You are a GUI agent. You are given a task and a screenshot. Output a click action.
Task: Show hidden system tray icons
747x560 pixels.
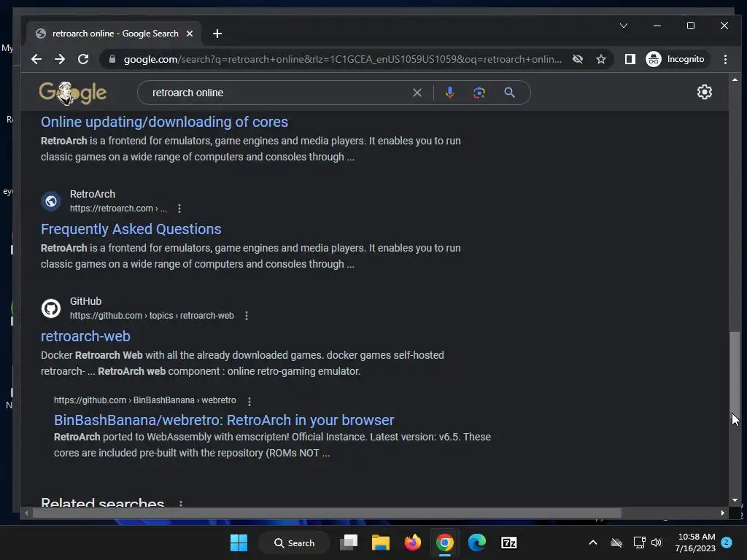(x=592, y=542)
